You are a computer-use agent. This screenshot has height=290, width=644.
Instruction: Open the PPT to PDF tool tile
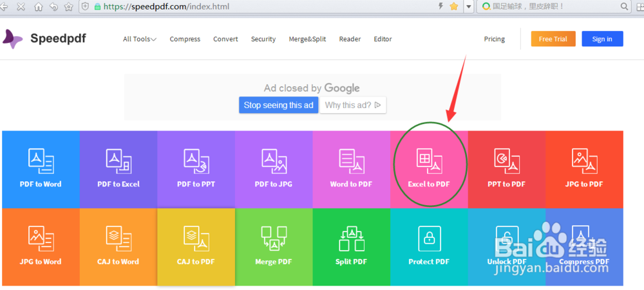point(506,169)
